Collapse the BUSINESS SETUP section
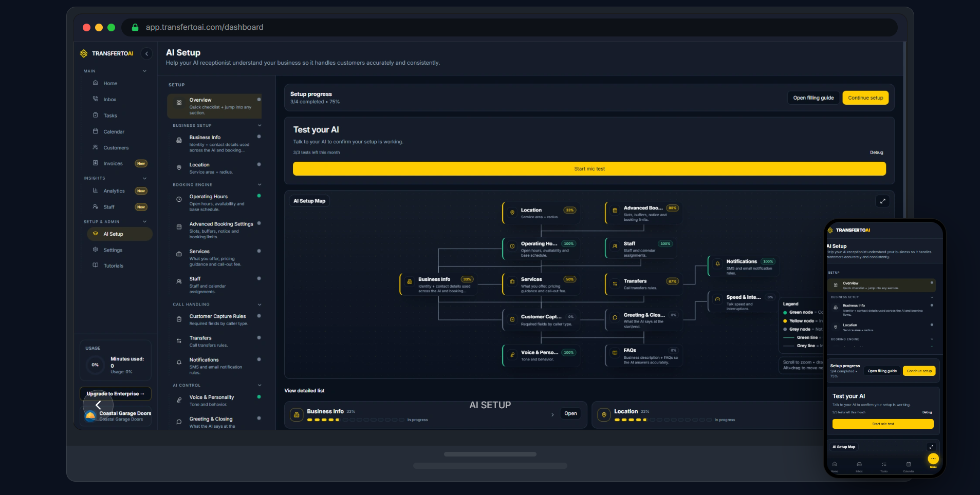Screen dimensions: 980x495 pos(260,125)
